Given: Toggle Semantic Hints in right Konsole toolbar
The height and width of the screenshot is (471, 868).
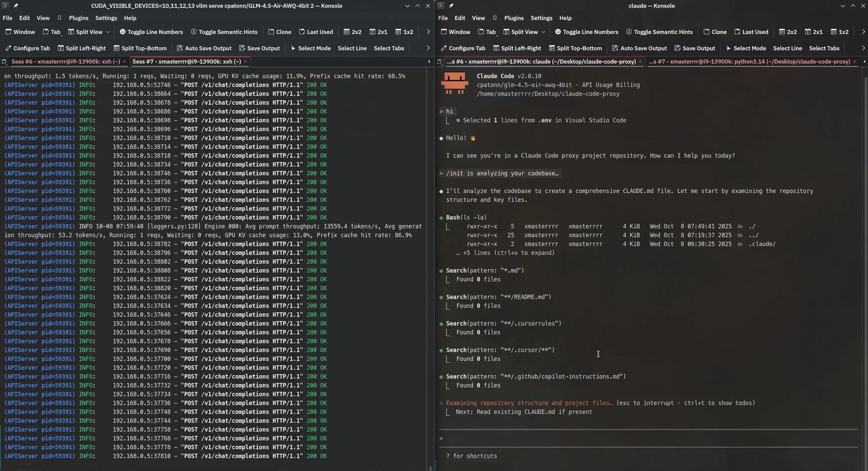Looking at the screenshot, I should pos(659,32).
